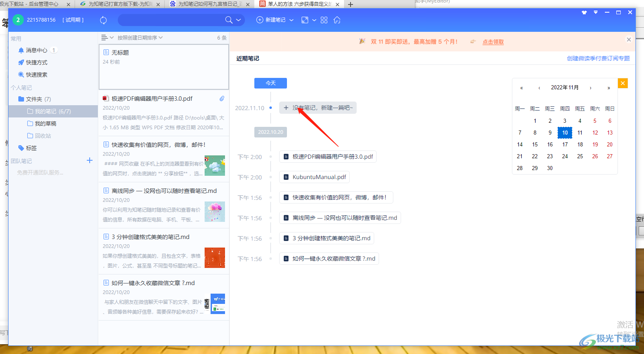This screenshot has height=354, width=644.
Task: Select 我的草稿 folder
Action: (42, 124)
